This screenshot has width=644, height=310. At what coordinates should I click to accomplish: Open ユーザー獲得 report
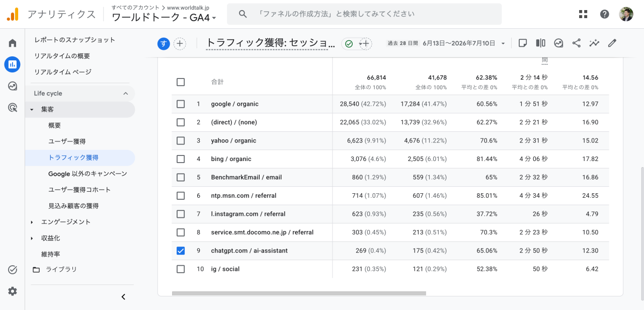(67, 141)
